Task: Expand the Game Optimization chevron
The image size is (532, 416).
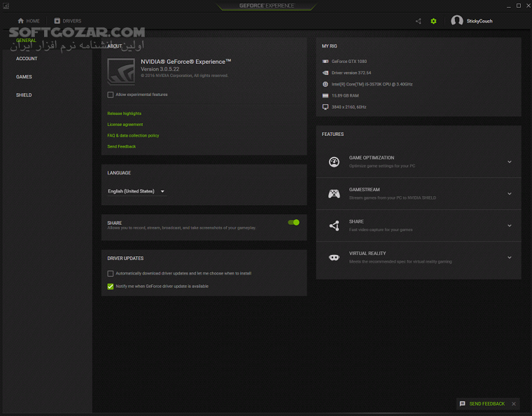Action: [510, 162]
